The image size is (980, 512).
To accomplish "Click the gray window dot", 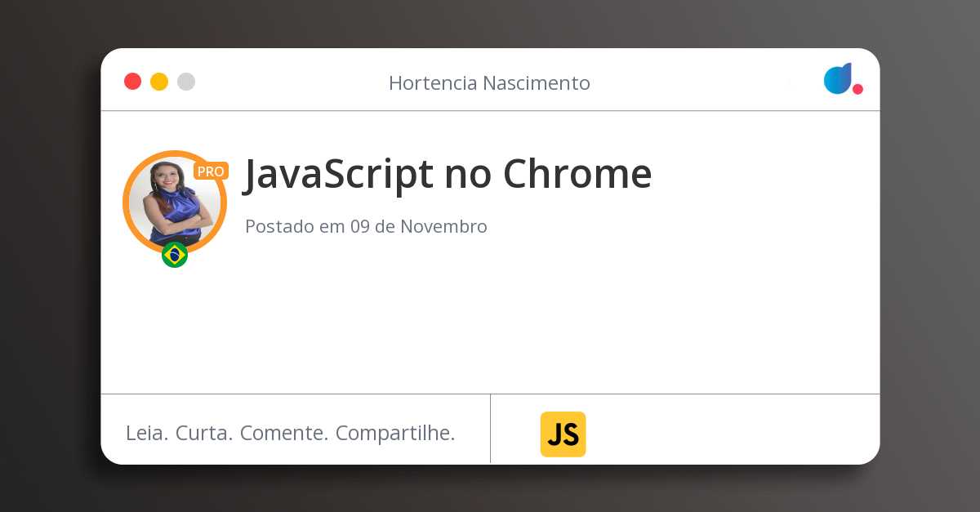I will 186,82.
